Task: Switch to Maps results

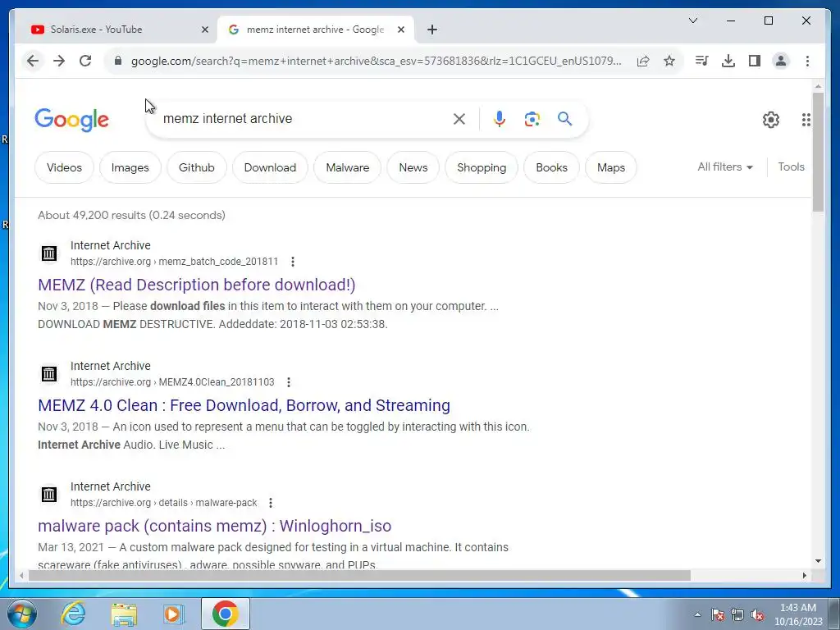Action: pyautogui.click(x=610, y=167)
